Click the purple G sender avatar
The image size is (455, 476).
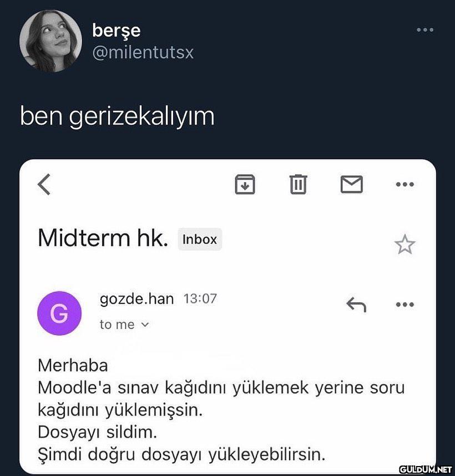tap(59, 313)
